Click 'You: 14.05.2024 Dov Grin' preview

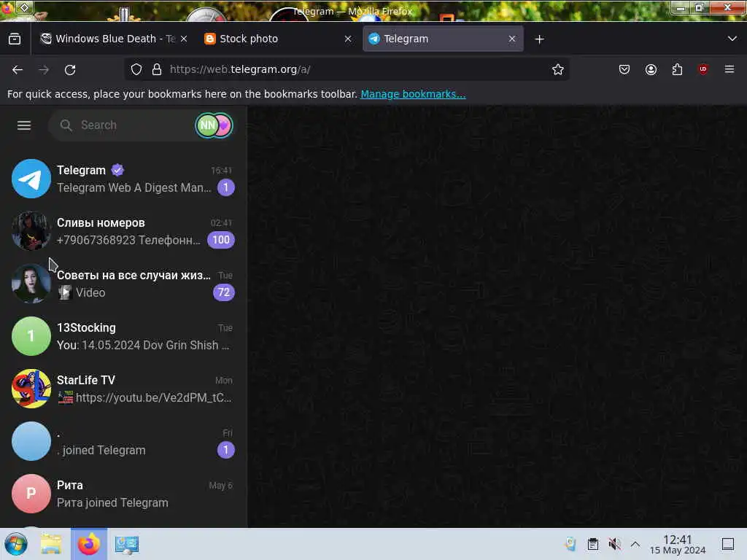143,345
